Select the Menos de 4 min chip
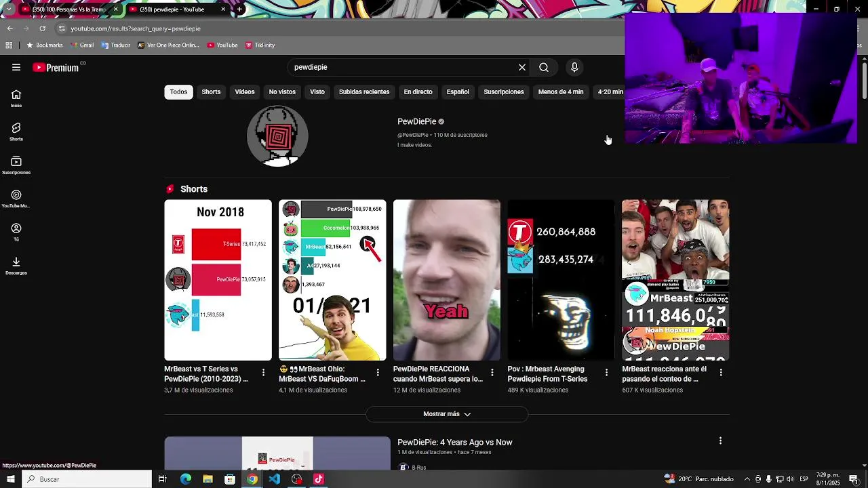Image resolution: width=868 pixels, height=488 pixels. pyautogui.click(x=561, y=92)
